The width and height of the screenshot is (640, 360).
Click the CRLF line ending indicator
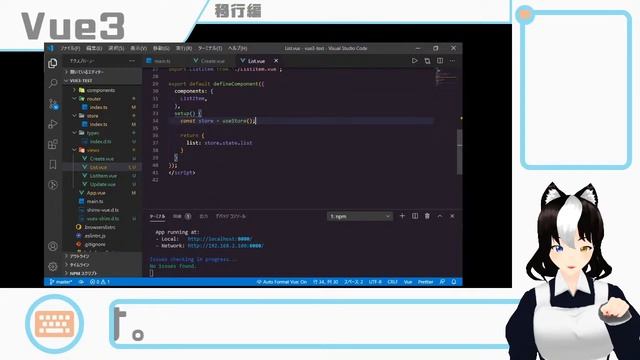[x=392, y=282]
